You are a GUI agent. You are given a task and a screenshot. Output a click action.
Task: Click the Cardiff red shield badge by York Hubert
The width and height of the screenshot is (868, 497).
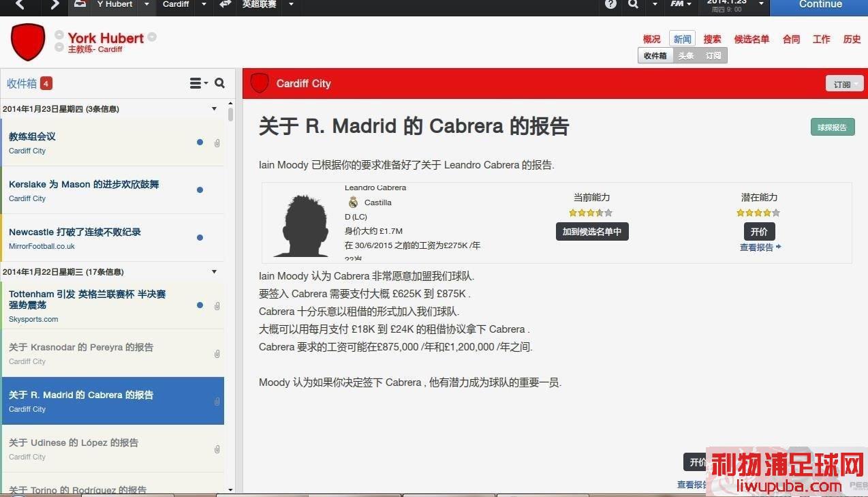pyautogui.click(x=28, y=42)
